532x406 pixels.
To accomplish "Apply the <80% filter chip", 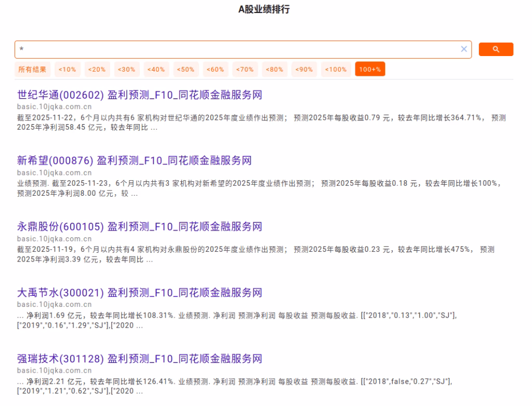I will point(275,69).
